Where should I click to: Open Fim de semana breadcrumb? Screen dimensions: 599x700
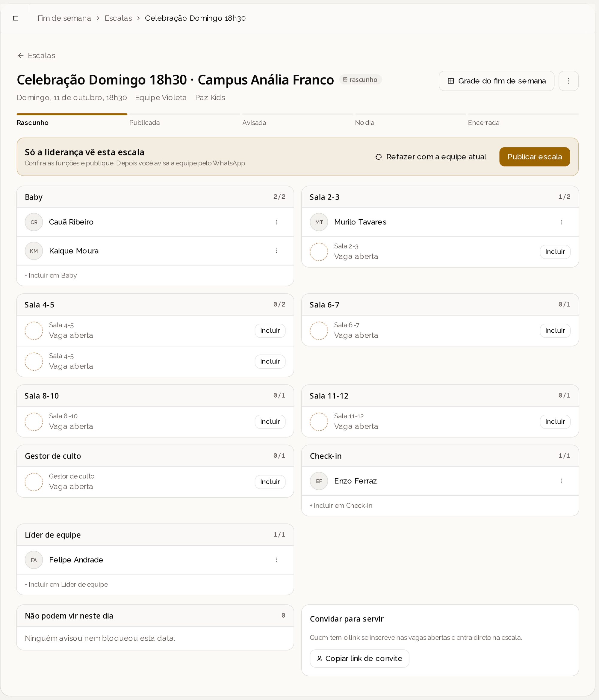pos(64,18)
